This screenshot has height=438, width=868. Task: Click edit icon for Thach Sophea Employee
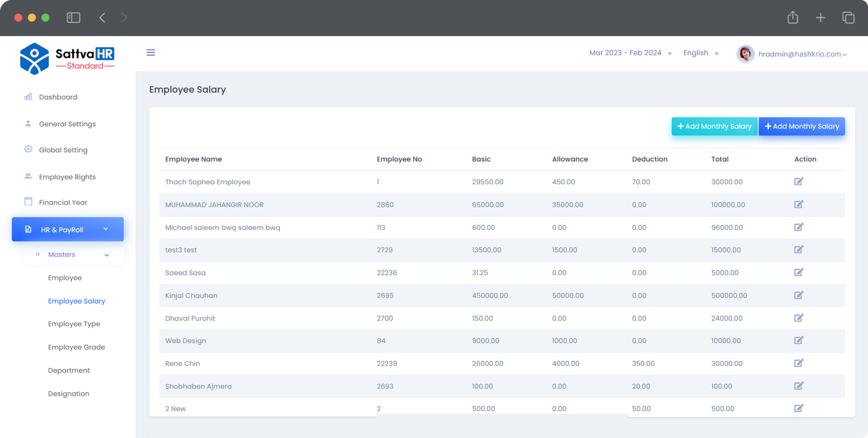tap(799, 182)
